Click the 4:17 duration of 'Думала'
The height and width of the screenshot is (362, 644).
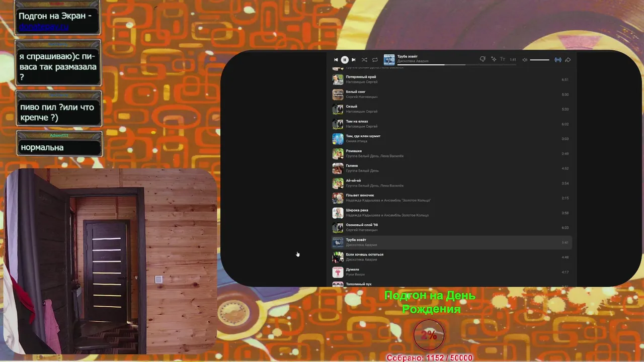[x=565, y=272]
